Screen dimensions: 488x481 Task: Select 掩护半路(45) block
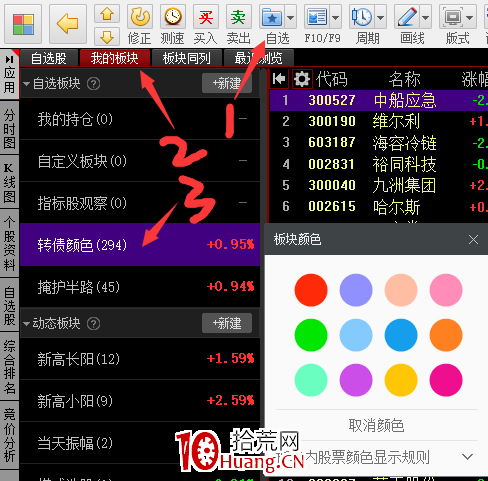point(140,287)
